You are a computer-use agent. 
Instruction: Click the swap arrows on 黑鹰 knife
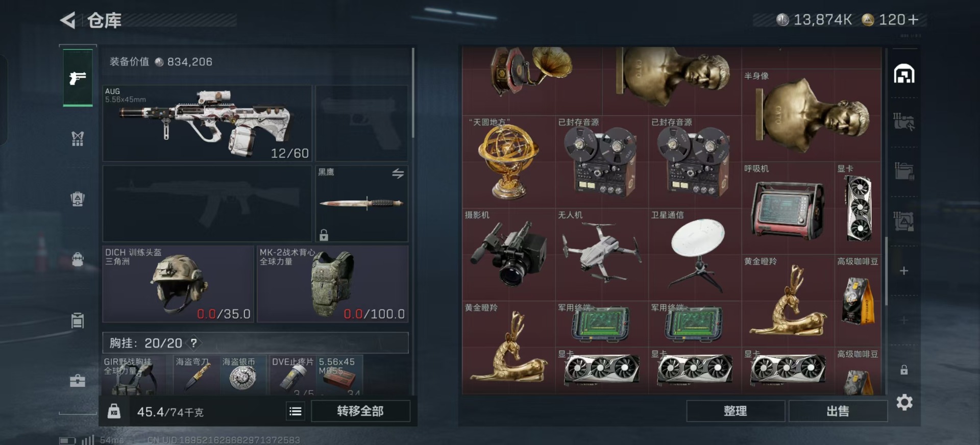click(398, 174)
